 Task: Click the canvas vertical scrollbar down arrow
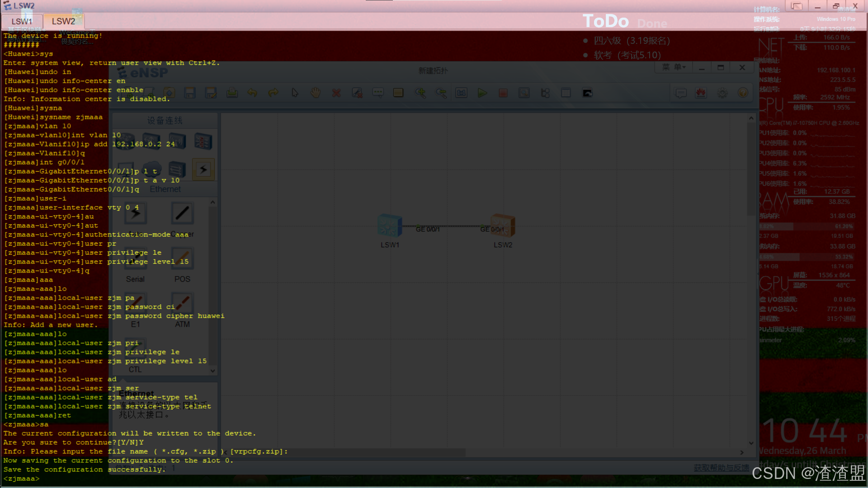click(751, 443)
